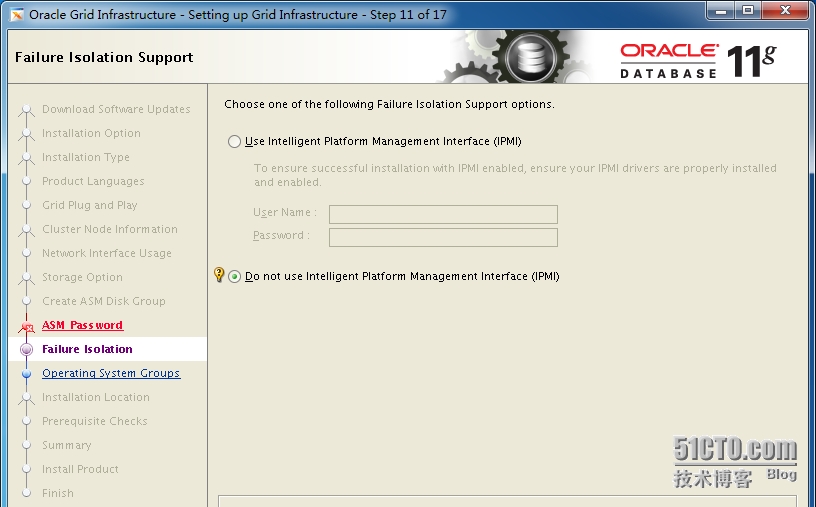The height and width of the screenshot is (507, 816).
Task: Click the Finish step
Action: coord(58,493)
